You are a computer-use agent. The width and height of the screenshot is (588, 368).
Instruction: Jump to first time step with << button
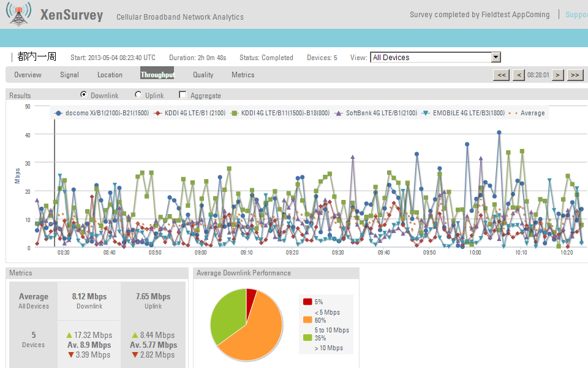[501, 75]
